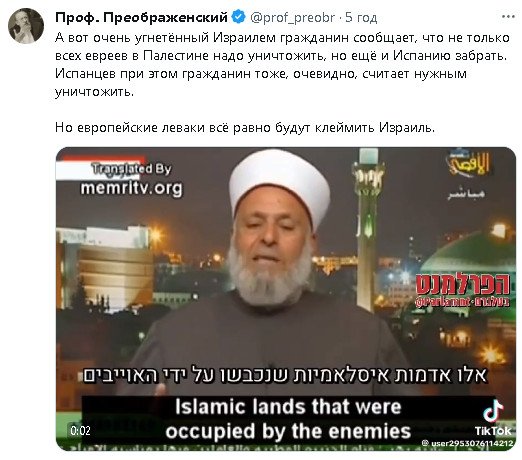Click the yellow Arabic channel logo in video
Image resolution: width=522 pixels, height=460 pixels.
pyautogui.click(x=468, y=164)
